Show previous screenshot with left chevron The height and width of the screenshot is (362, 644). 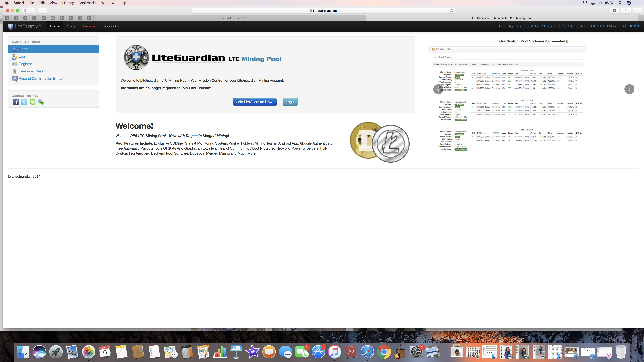point(438,89)
